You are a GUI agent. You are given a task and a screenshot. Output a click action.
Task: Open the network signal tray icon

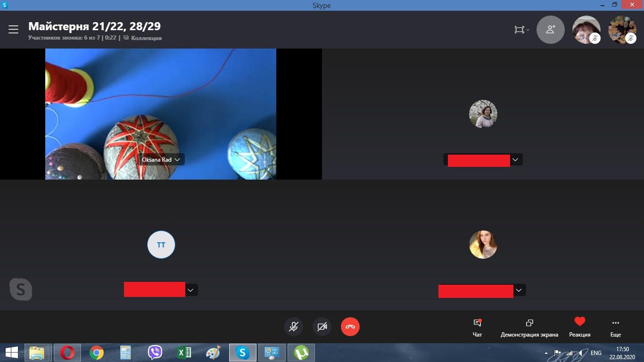(569, 353)
